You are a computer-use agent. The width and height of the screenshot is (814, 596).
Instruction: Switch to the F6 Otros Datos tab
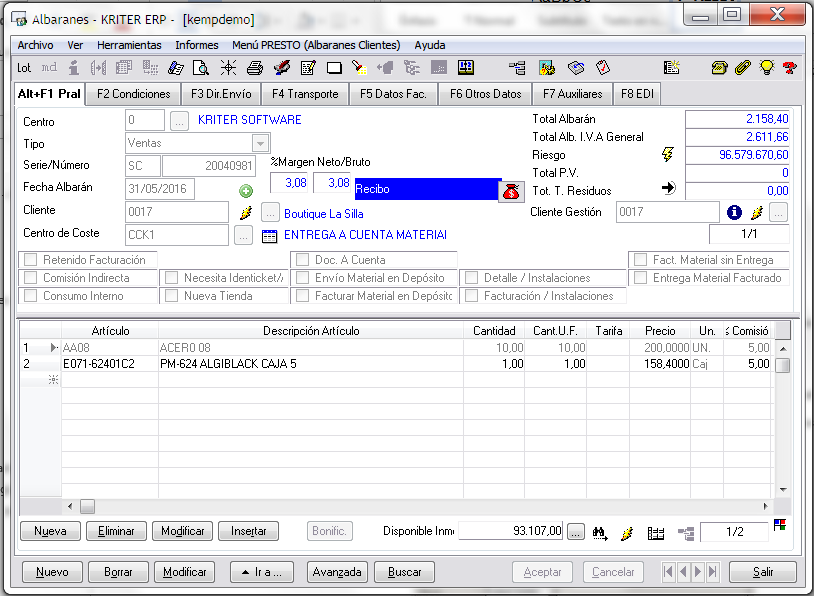click(x=485, y=94)
